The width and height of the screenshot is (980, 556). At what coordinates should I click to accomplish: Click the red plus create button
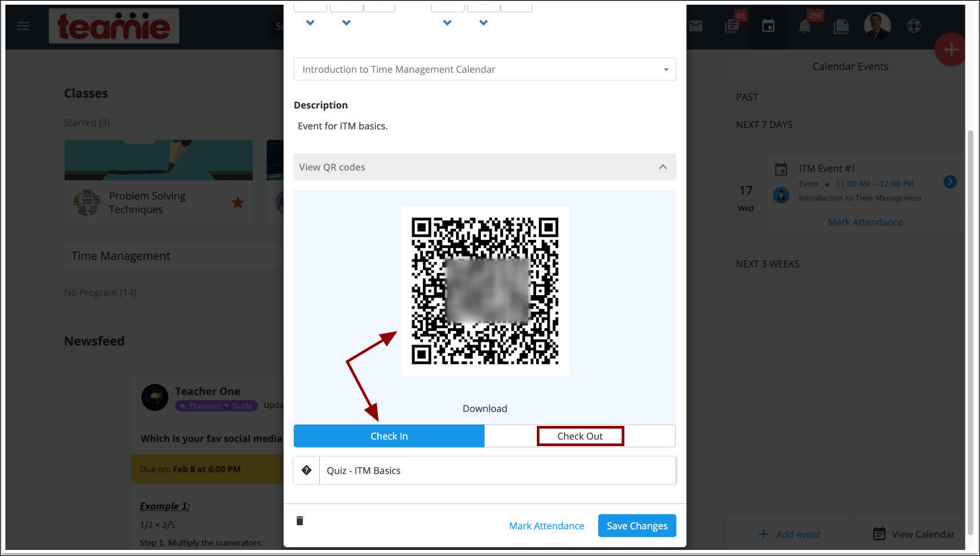pos(950,50)
